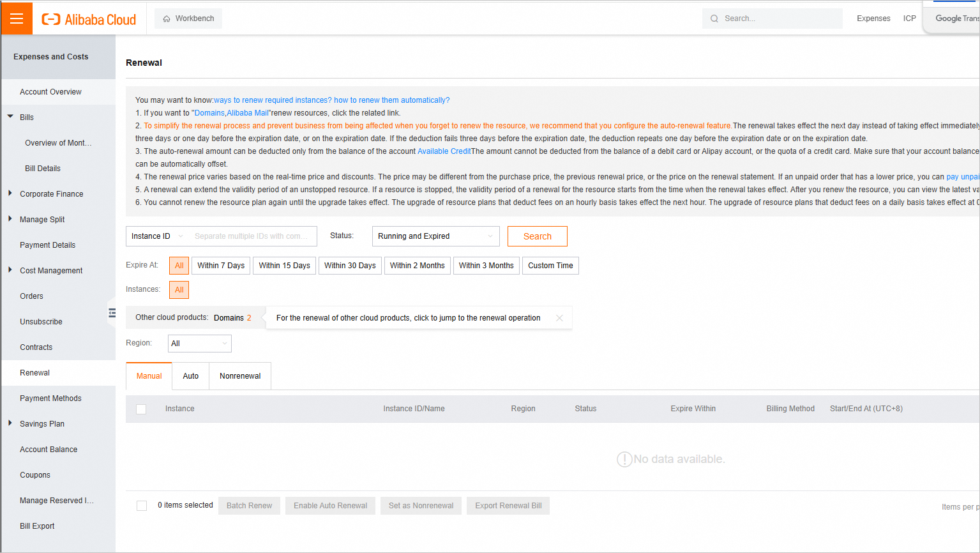Click Set as Nonrenewal button

(x=421, y=506)
